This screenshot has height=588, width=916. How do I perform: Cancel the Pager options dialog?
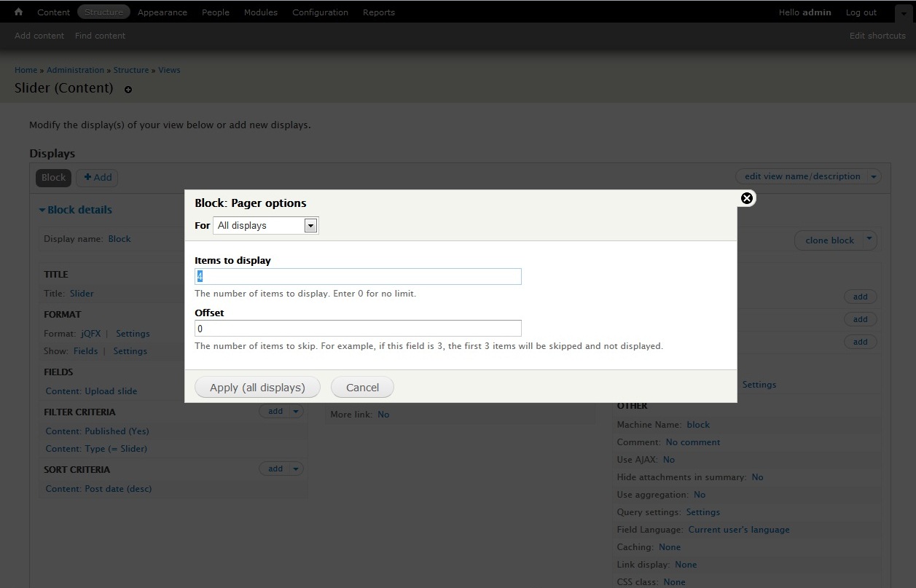(x=362, y=388)
